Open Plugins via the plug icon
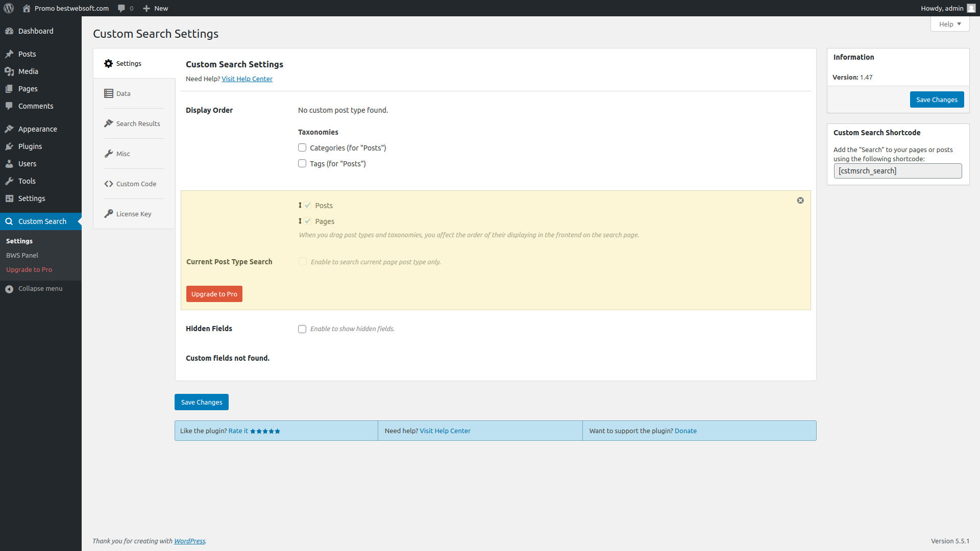Viewport: 980px width, 551px height. pyautogui.click(x=9, y=146)
